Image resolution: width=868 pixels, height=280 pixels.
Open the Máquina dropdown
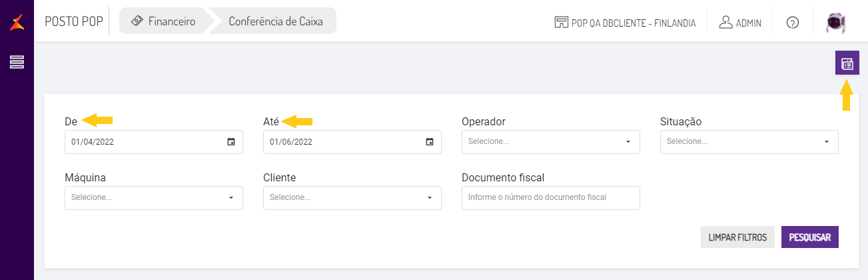[153, 198]
